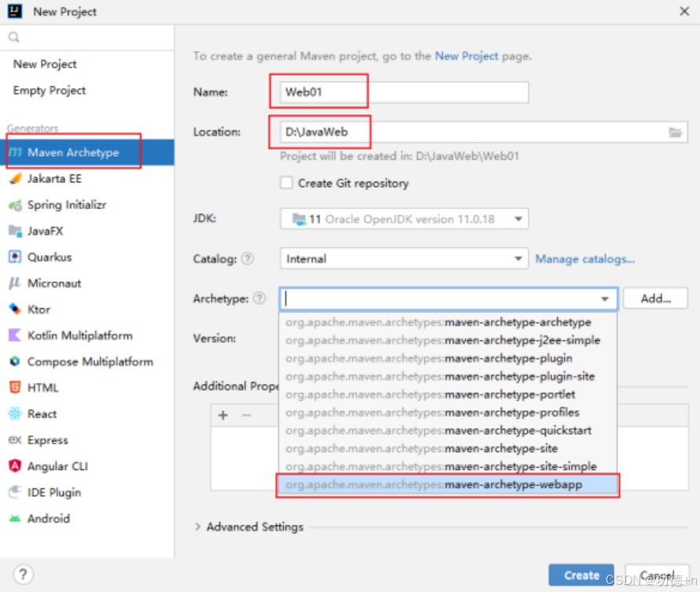Select New Project in sidebar
Viewport: 700px width, 592px height.
point(87,64)
